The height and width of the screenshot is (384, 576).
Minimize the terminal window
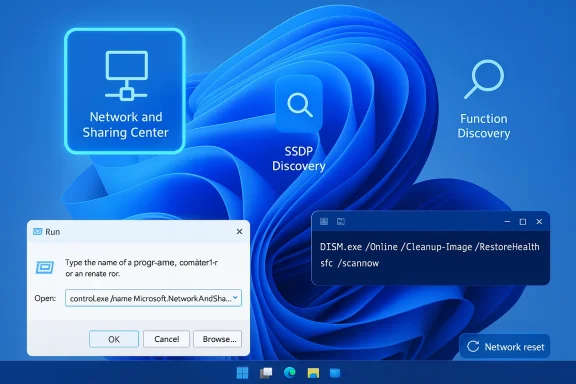click(507, 222)
